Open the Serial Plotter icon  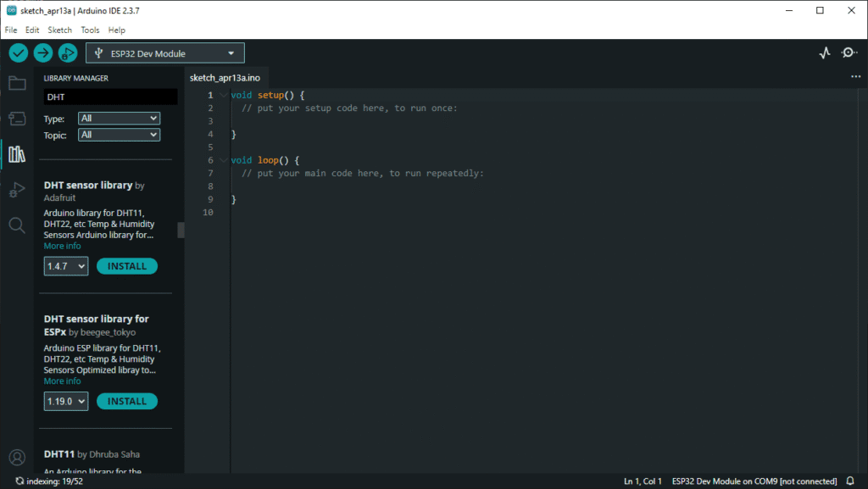coord(825,53)
